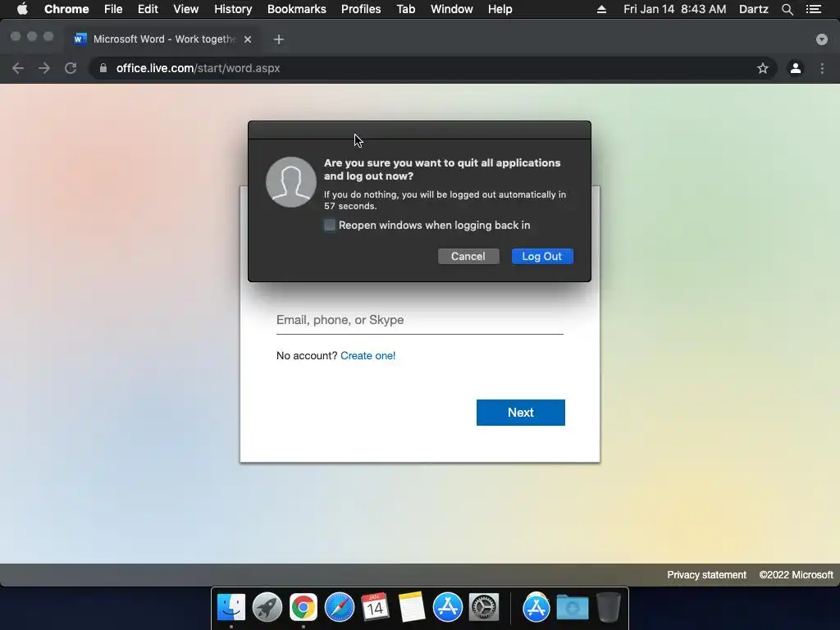Viewport: 840px width, 630px height.
Task: Open the Downloads folder in Dock
Action: click(572, 608)
